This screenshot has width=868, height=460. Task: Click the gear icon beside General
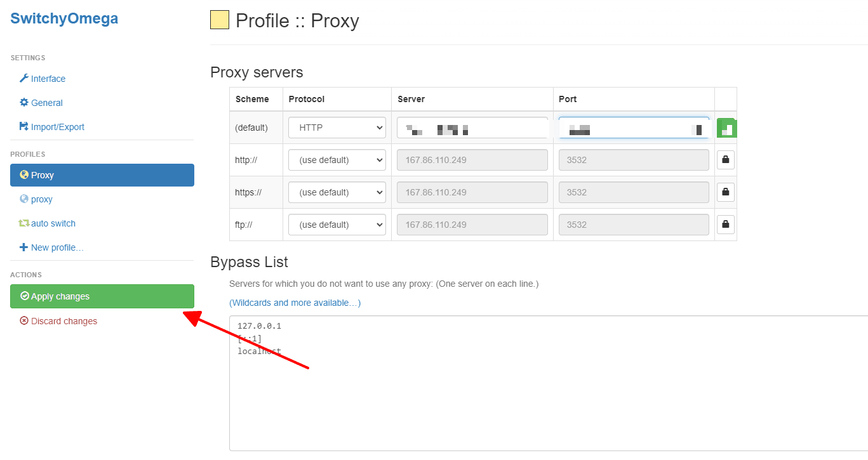(x=24, y=103)
